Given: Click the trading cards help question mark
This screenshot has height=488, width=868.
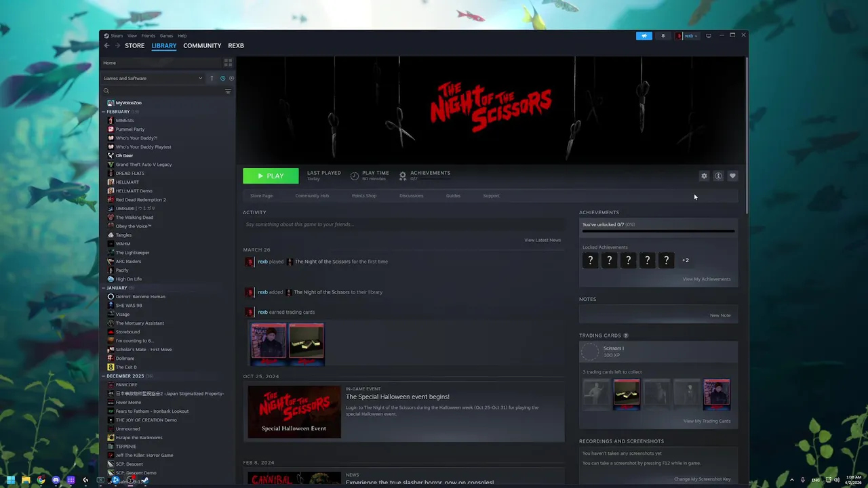Looking at the screenshot, I should click(625, 335).
